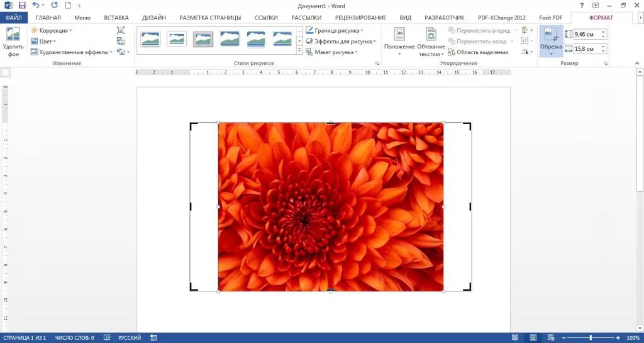The width and height of the screenshot is (644, 343).
Task: Switch to read mode view icon
Action: click(x=515, y=338)
